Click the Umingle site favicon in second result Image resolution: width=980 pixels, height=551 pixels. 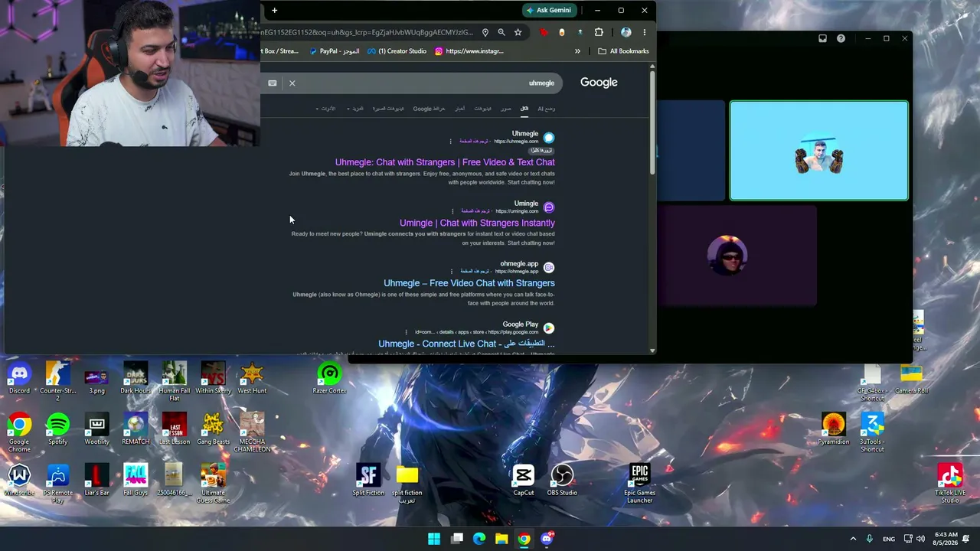click(x=549, y=207)
